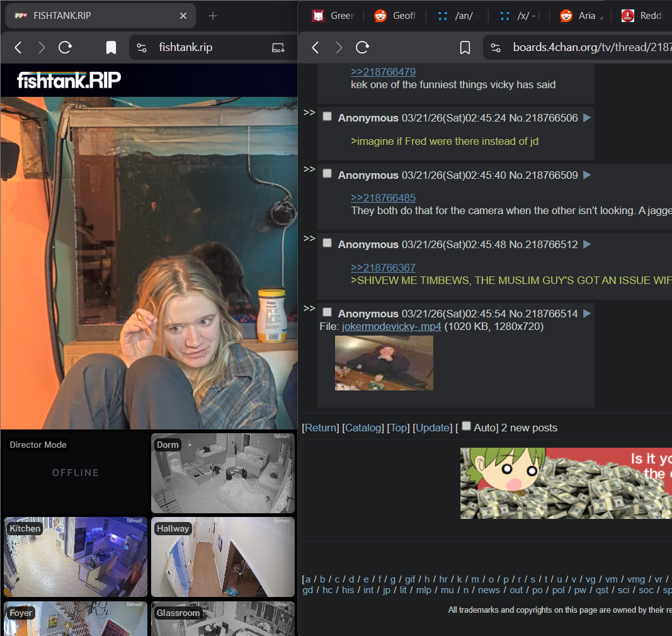Screen dimensions: 672x636
Task: Hide post 218766509 with >> marker
Action: click(x=309, y=169)
